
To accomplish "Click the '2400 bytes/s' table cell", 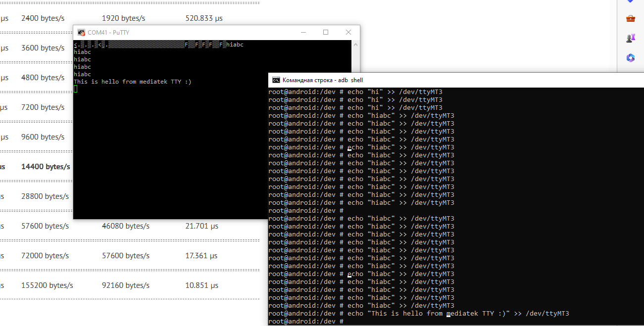I will (x=43, y=18).
